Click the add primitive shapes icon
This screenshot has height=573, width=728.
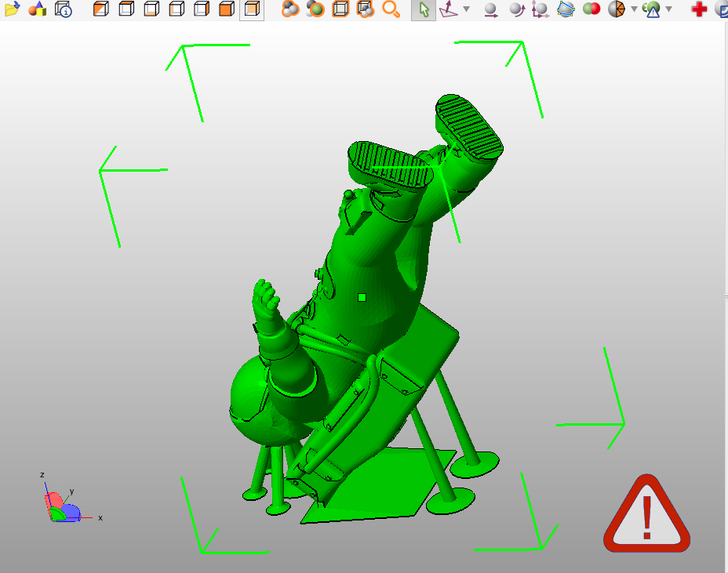(x=37, y=9)
